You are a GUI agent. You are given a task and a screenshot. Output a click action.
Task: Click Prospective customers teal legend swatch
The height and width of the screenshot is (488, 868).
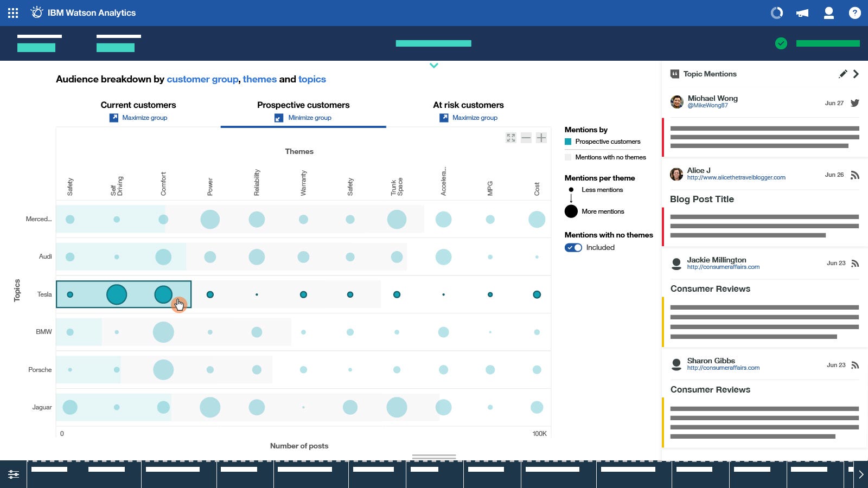(x=568, y=142)
